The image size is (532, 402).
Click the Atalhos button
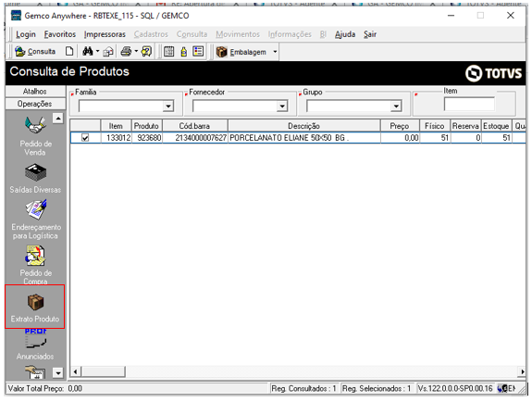pyautogui.click(x=35, y=92)
